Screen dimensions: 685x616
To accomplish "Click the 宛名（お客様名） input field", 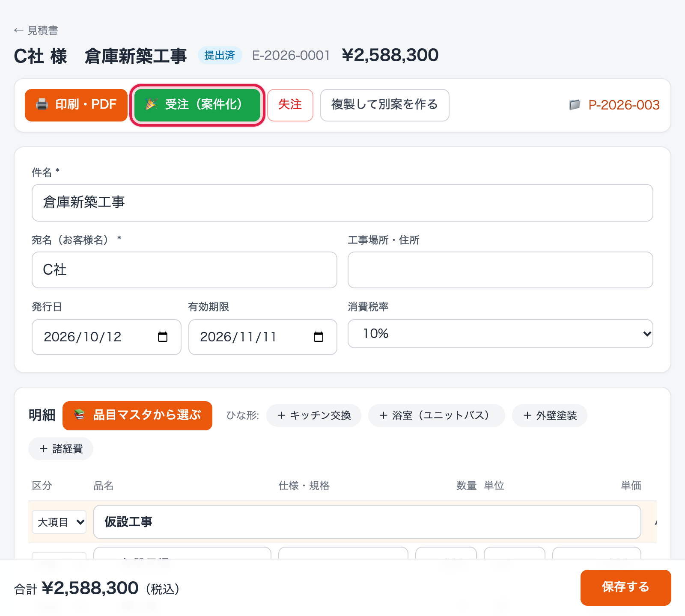I will (x=184, y=270).
